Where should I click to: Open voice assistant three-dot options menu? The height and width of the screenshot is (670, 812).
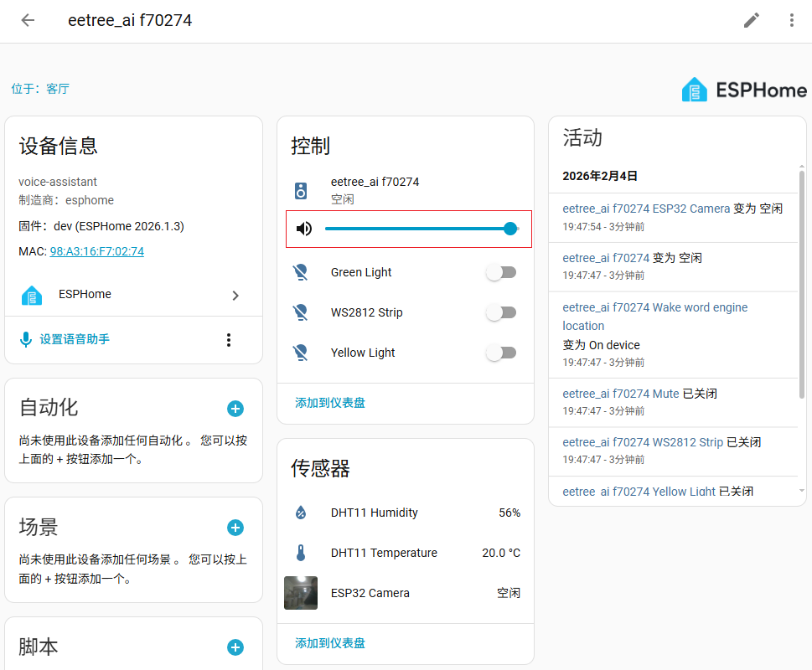coord(228,339)
